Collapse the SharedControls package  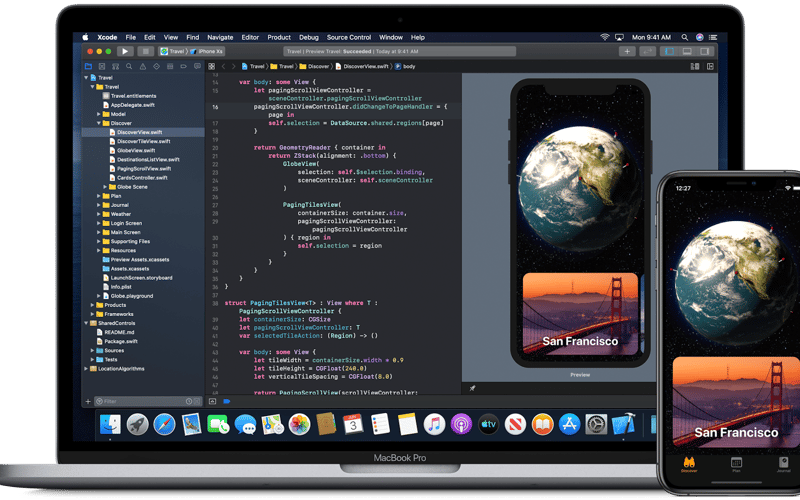86,323
